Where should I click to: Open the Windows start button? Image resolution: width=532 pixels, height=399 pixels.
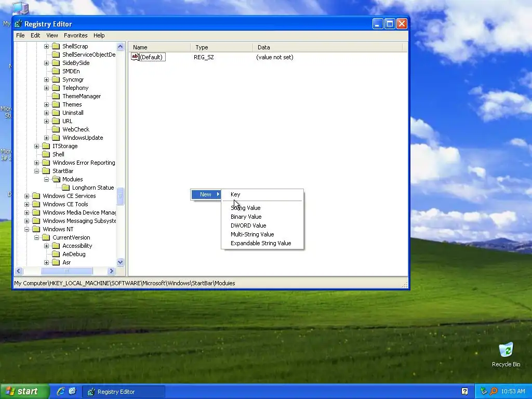click(x=24, y=392)
